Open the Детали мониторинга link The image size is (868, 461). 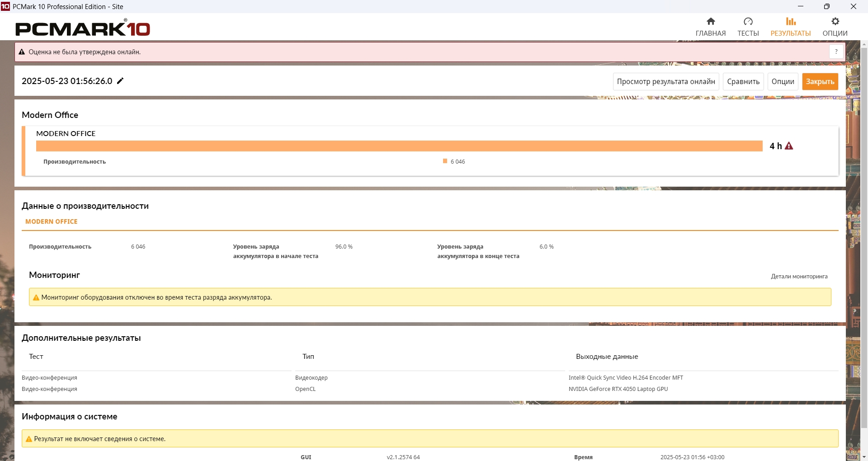(799, 277)
